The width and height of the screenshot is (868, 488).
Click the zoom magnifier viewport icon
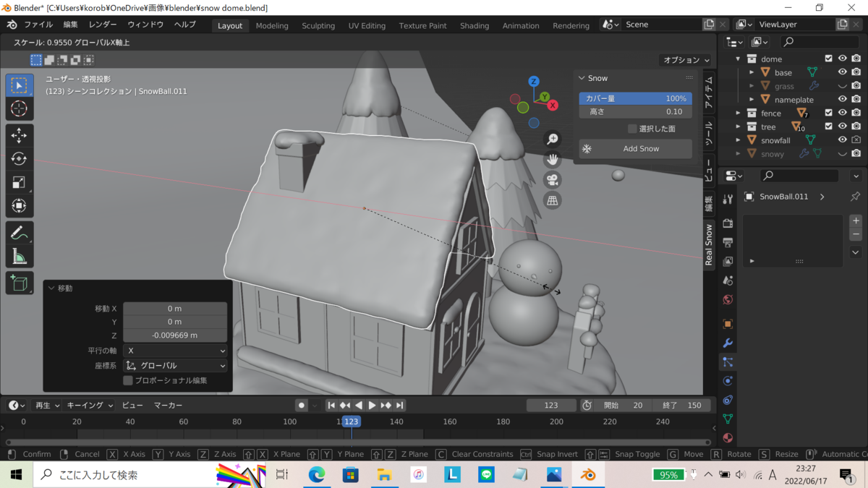(553, 139)
